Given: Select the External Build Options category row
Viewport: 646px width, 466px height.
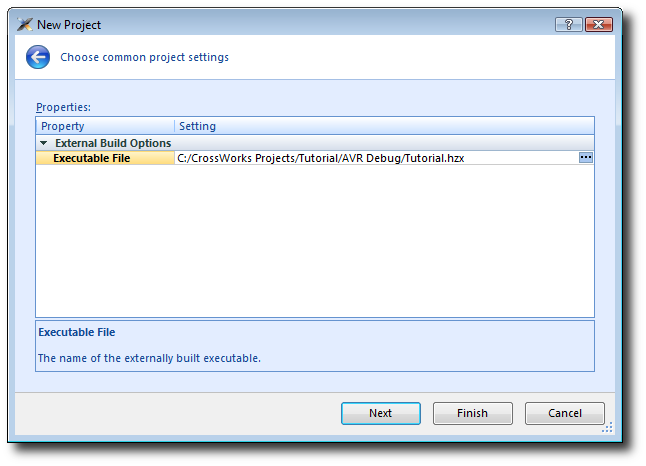Looking at the screenshot, I should coord(112,143).
